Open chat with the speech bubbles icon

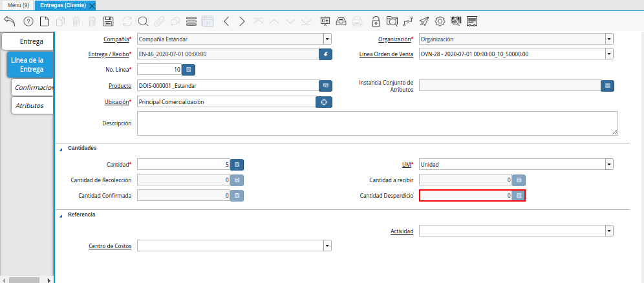coord(175,21)
